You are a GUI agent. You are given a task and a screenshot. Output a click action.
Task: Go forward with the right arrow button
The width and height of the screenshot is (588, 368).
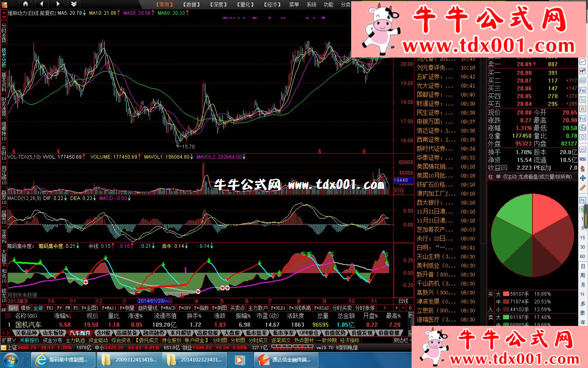click(58, 4)
